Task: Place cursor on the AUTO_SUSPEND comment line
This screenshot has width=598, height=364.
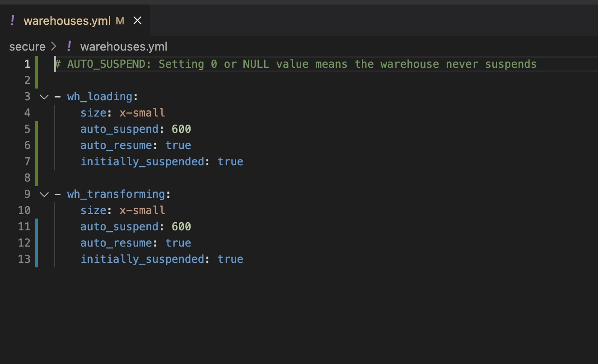Action: 296,64
